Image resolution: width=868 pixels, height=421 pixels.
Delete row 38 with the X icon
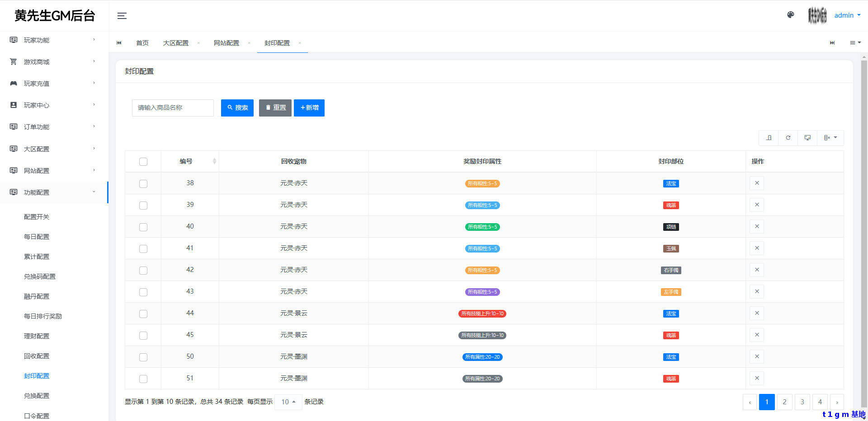[756, 183]
